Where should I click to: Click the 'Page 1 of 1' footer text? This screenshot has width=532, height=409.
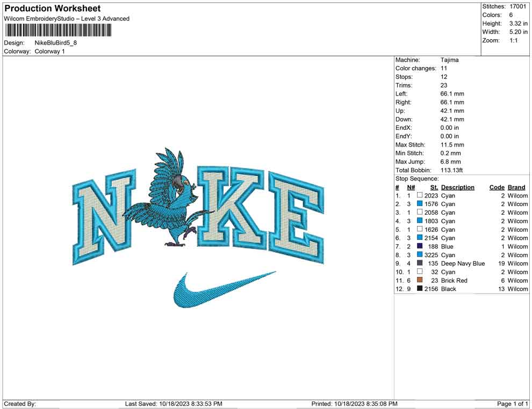click(x=512, y=404)
